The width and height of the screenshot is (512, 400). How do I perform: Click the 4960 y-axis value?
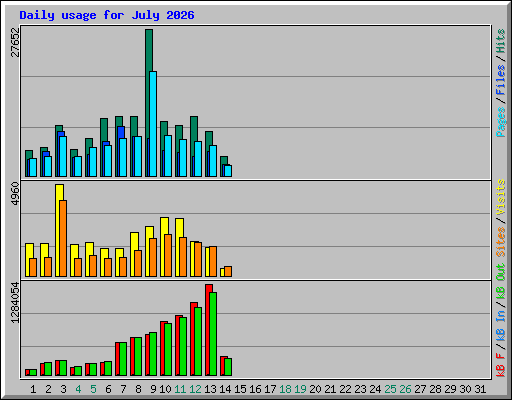click(15, 194)
